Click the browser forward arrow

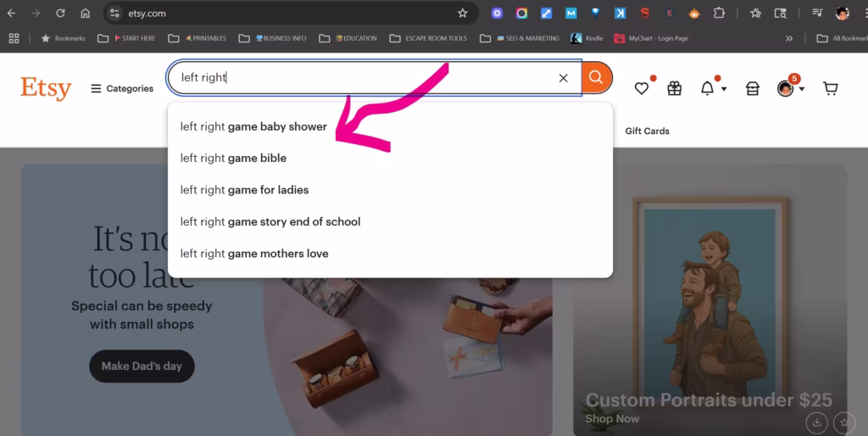pyautogui.click(x=36, y=14)
